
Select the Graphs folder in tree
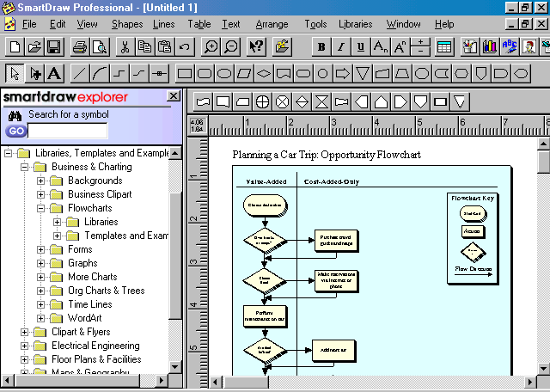pos(82,263)
